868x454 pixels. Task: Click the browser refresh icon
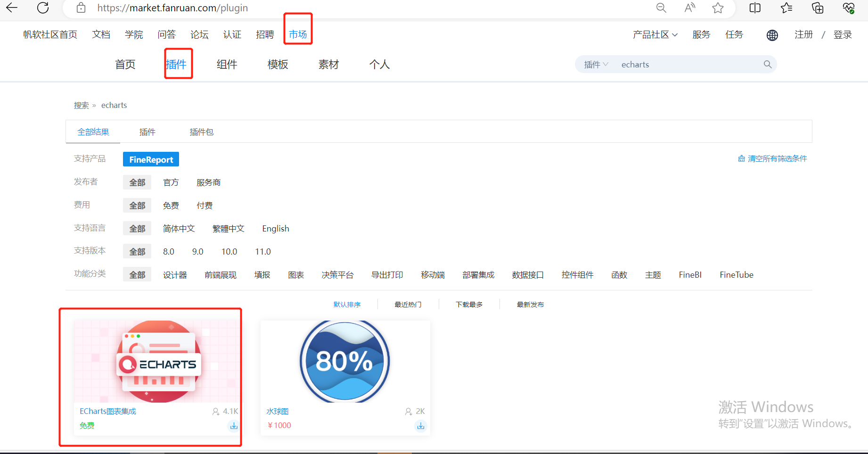point(43,8)
